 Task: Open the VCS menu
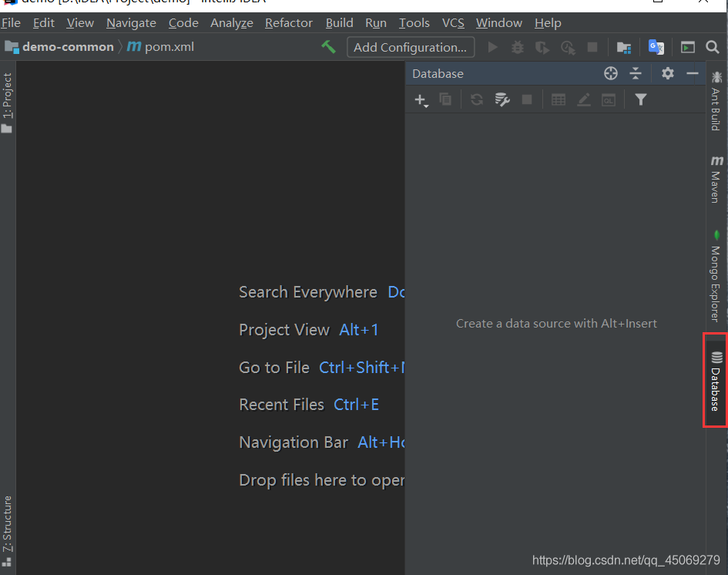click(453, 23)
